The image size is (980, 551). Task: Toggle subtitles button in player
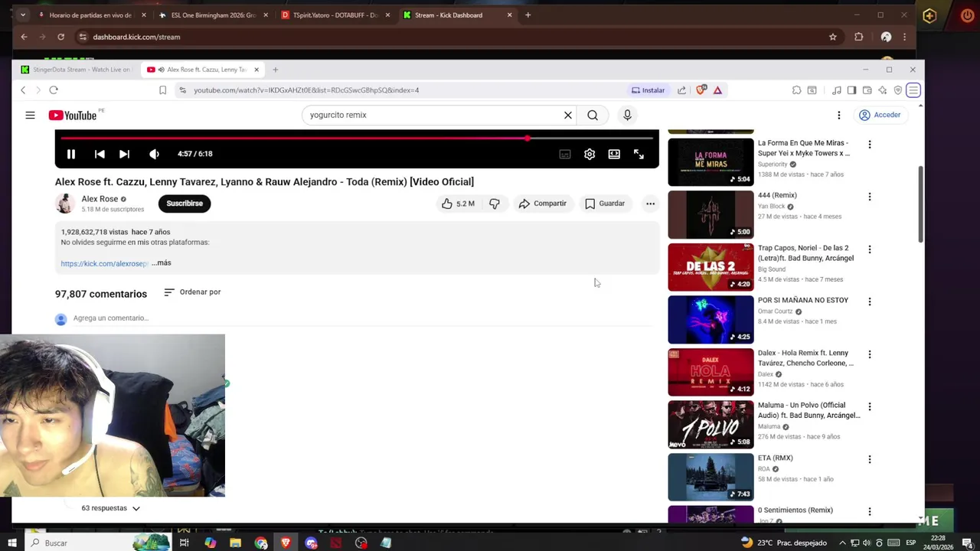click(565, 154)
